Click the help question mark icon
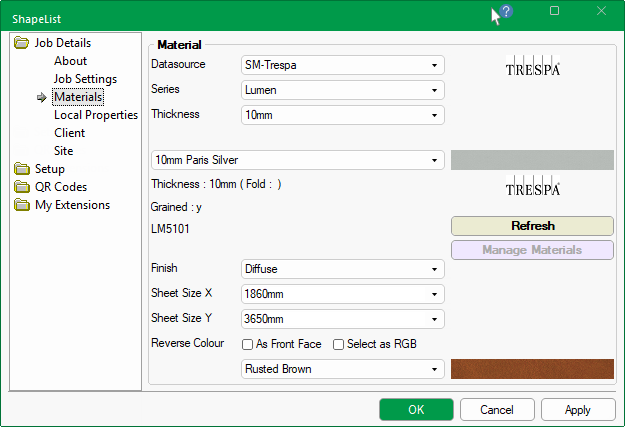 [x=506, y=11]
